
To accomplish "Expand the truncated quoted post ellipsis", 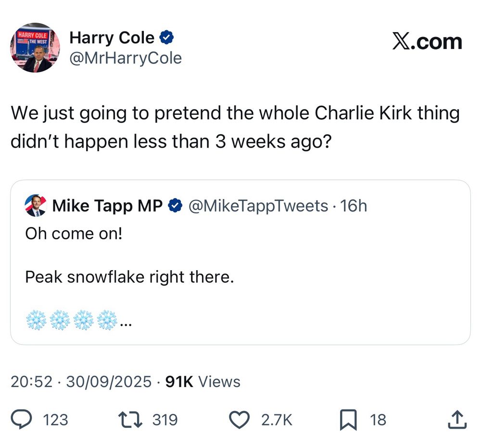I will (126, 322).
